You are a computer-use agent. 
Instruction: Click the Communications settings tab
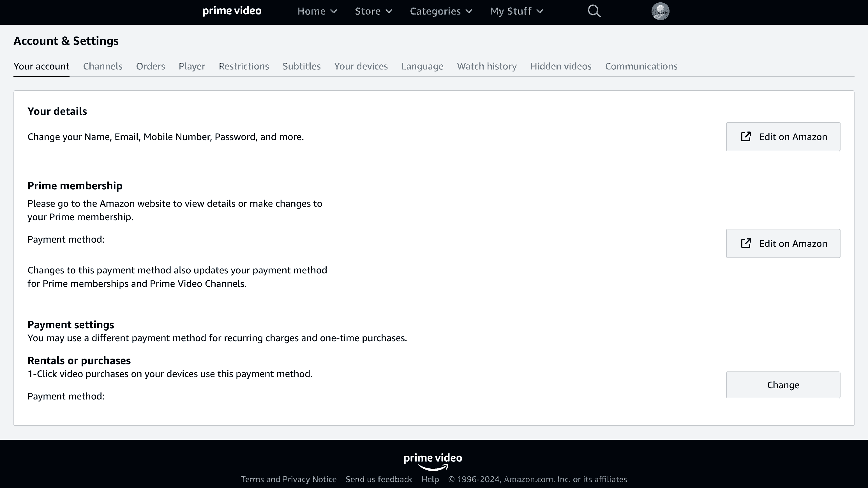641,66
